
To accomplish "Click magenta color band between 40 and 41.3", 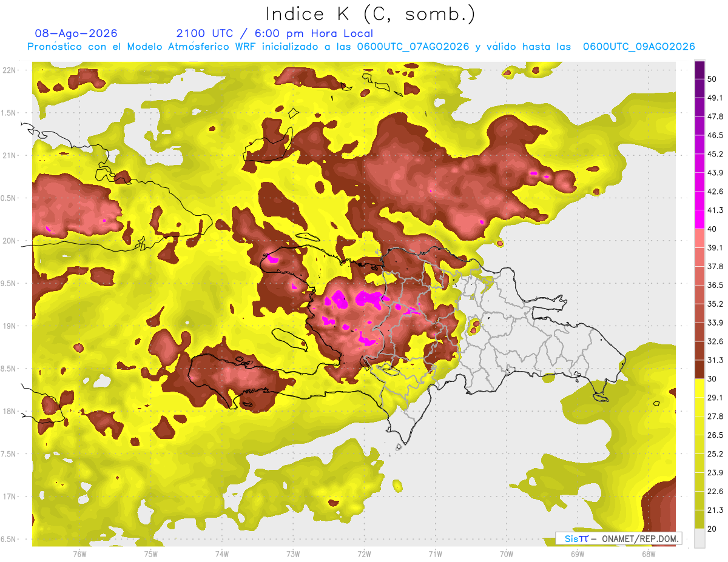I will [699, 219].
